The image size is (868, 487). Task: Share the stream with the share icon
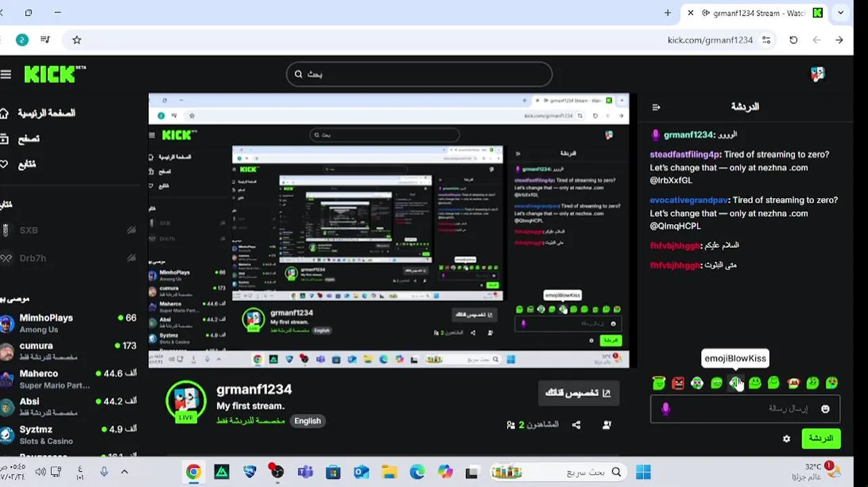click(576, 425)
